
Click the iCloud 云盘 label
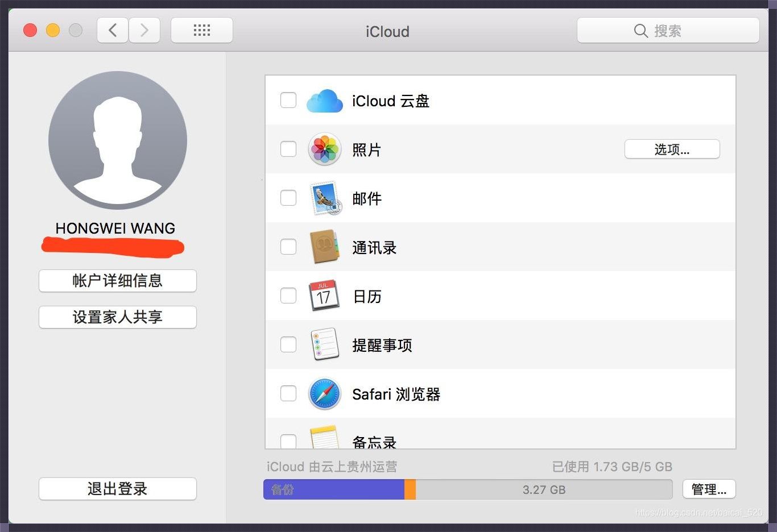391,101
